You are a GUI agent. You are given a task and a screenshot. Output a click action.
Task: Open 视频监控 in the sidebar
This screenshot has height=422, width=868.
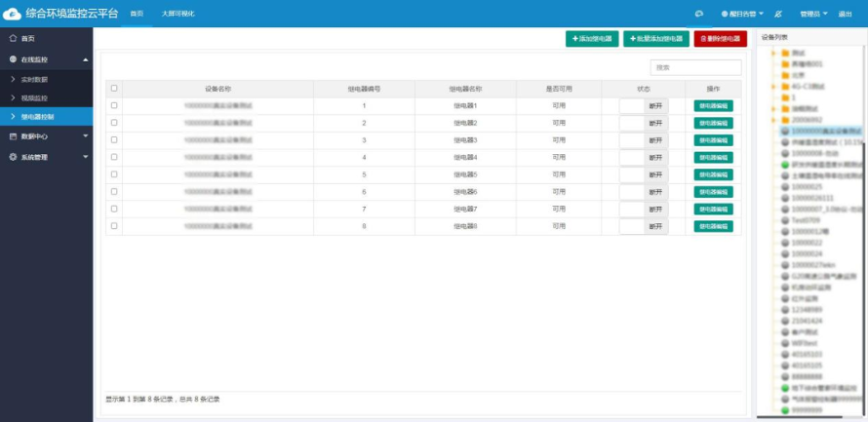[47, 98]
